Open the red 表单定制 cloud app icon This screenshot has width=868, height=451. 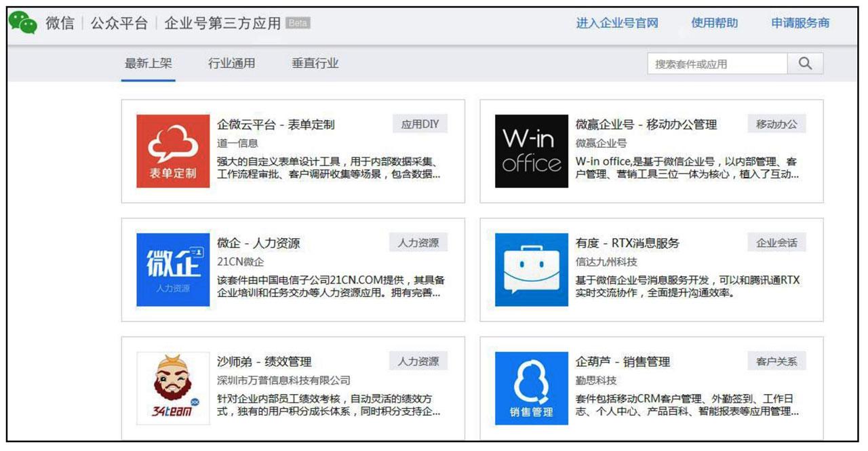click(173, 151)
